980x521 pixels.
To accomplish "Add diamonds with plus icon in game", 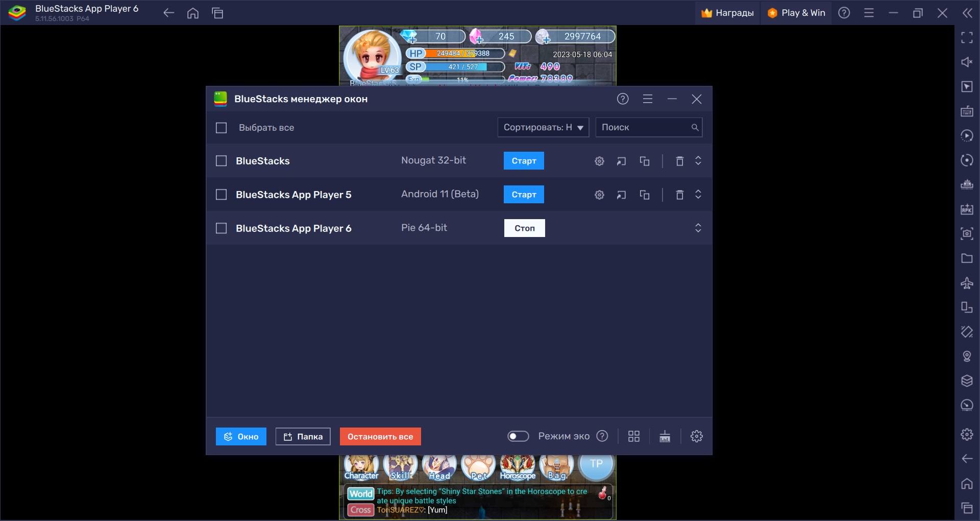I will (409, 37).
